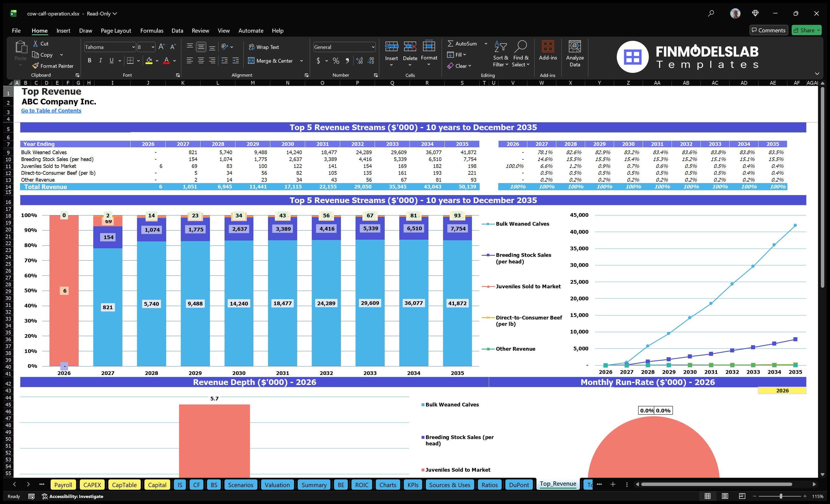This screenshot has width=830, height=504.
Task: Toggle Wrap Text on
Action: pyautogui.click(x=264, y=47)
